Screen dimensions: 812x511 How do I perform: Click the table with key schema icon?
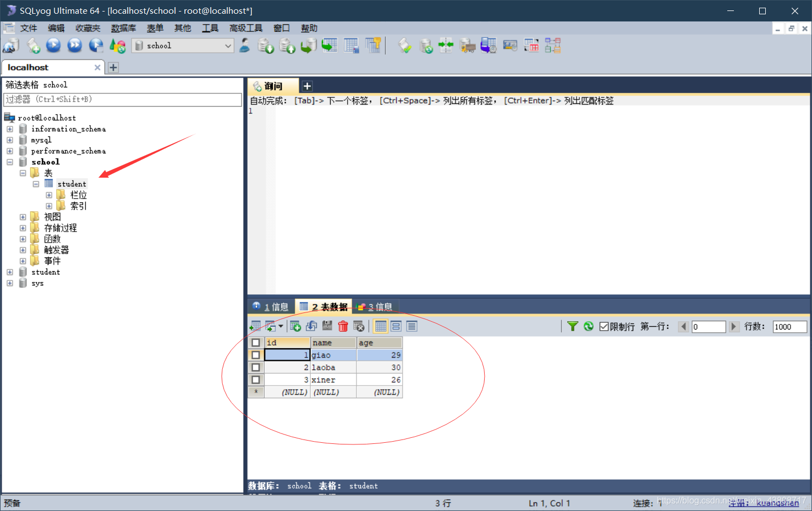tap(373, 46)
